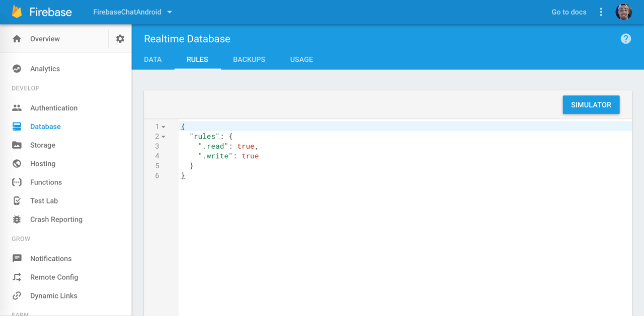Screen dimensions: 644x316
Task: Open the account avatar in the top bar
Action: tap(623, 11)
